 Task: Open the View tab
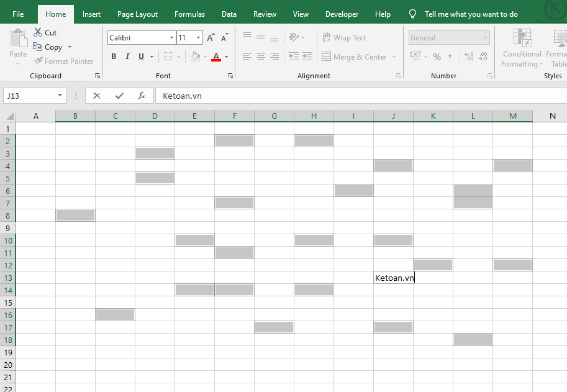(301, 14)
